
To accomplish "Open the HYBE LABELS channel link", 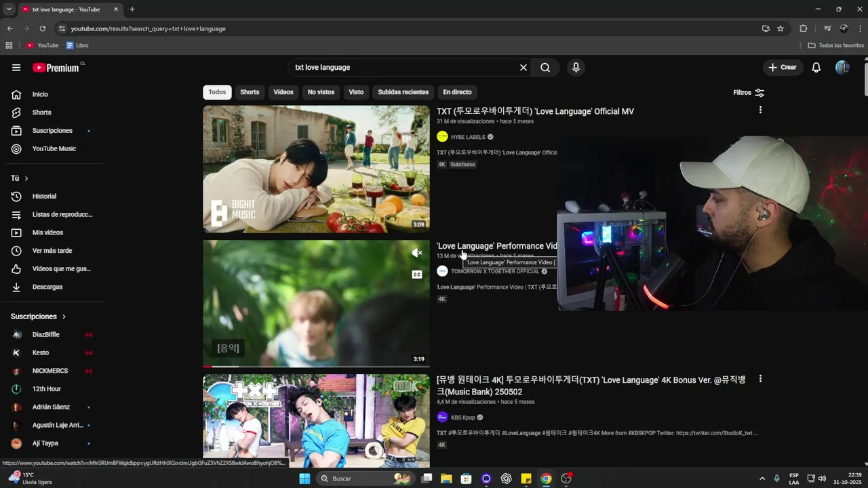I will (468, 137).
